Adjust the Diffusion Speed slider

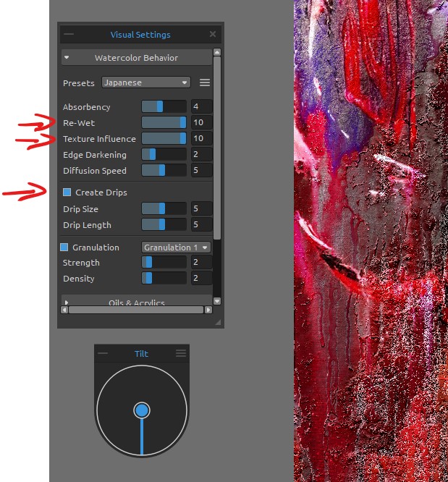click(164, 170)
